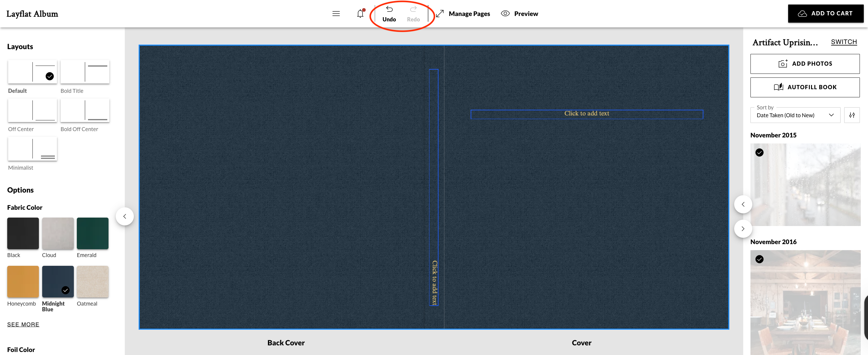Toggle selection checkmark on November 2016 photo

tap(759, 259)
